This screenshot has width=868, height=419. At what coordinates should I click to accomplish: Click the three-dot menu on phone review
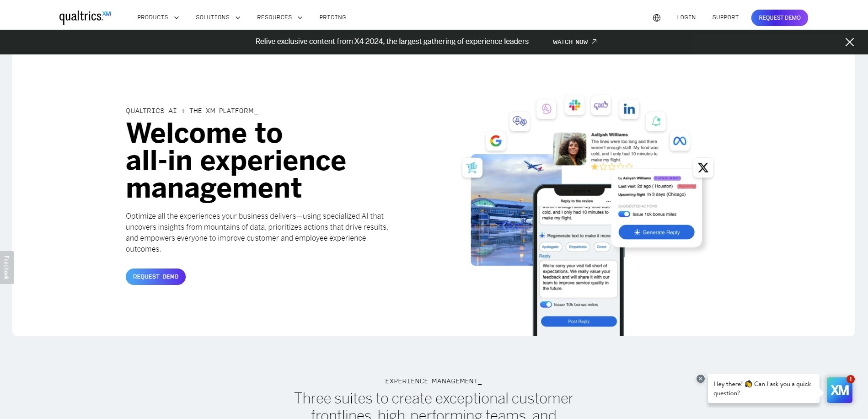[608, 201]
